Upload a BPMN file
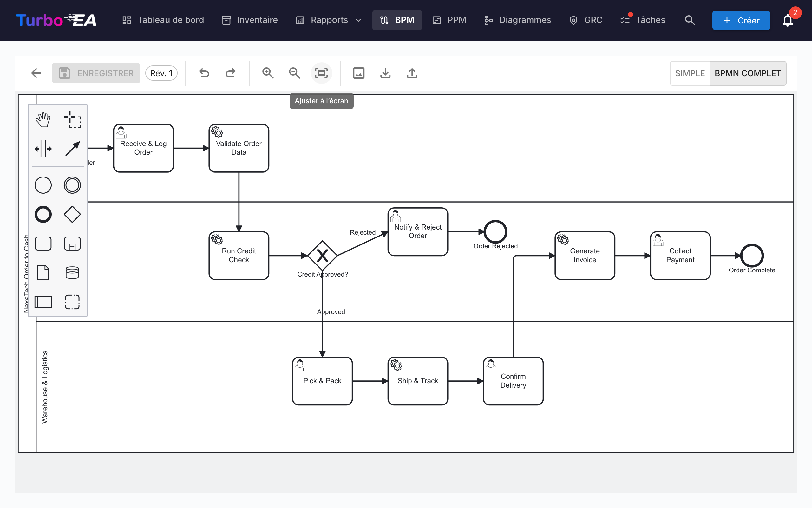 coord(412,73)
